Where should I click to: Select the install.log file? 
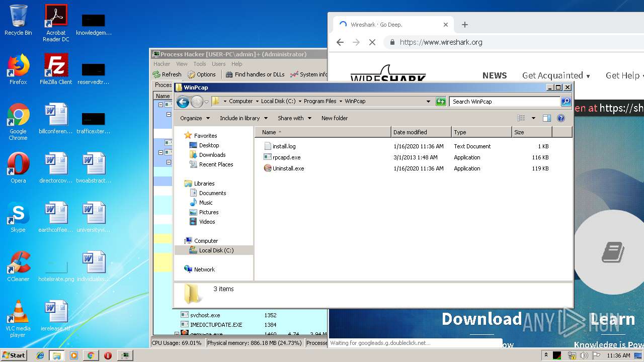(284, 146)
